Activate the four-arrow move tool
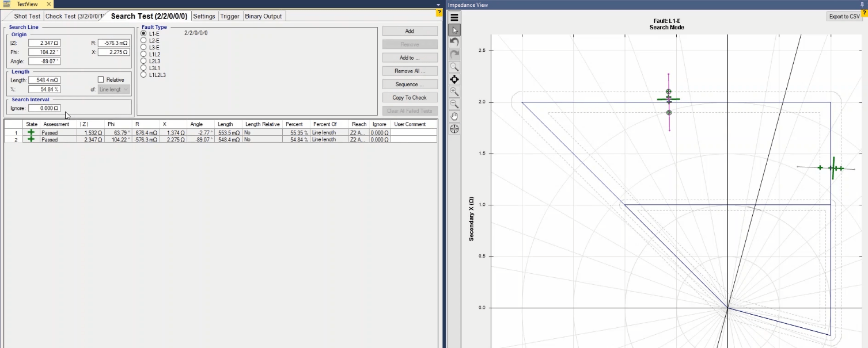The width and height of the screenshot is (868, 348). tap(454, 79)
